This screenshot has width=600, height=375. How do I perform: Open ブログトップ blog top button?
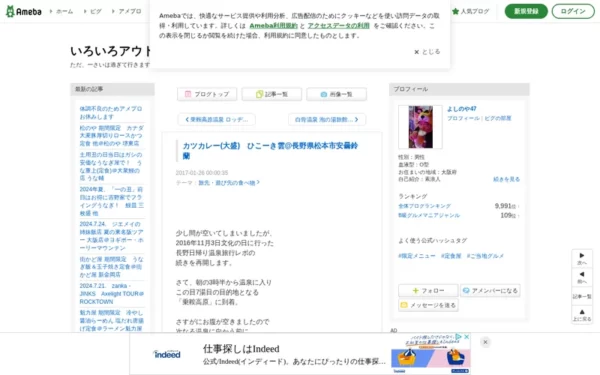(x=207, y=94)
